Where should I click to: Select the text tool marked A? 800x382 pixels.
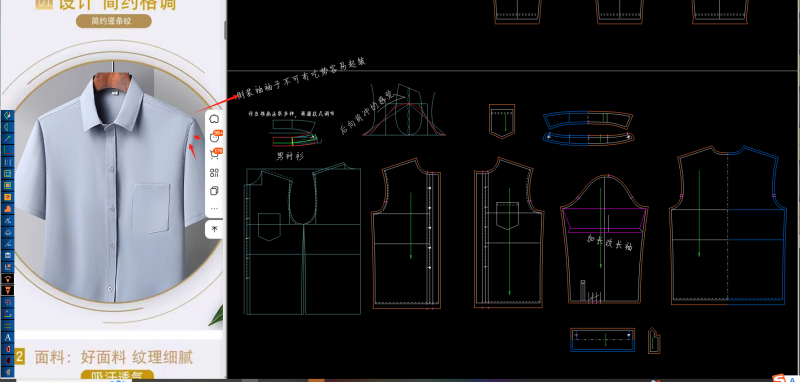[8, 337]
